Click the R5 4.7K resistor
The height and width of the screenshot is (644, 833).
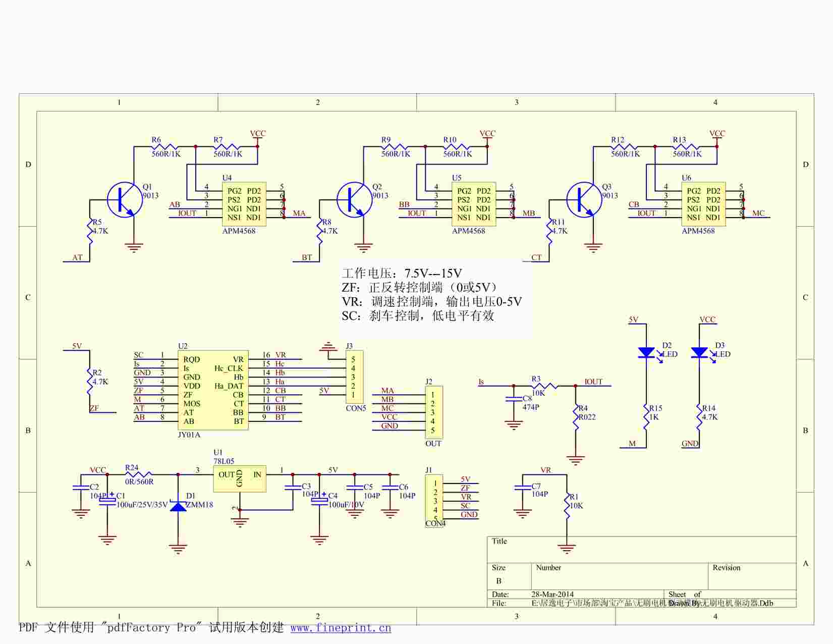pos(90,231)
